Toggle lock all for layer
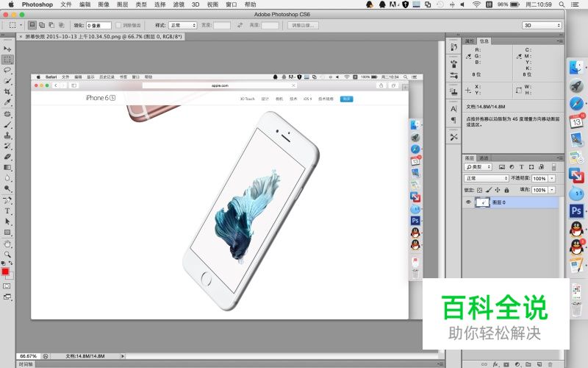Screen dimensions: 588x368 click(x=506, y=190)
